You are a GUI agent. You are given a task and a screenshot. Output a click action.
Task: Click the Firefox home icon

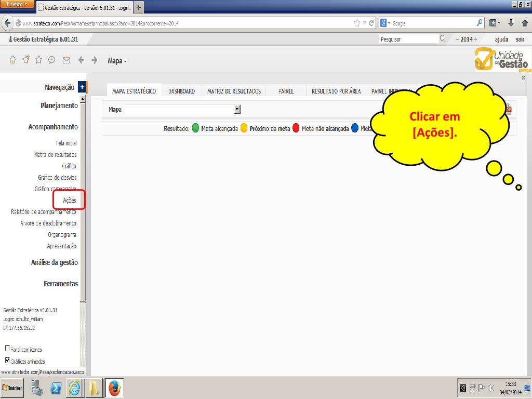coord(525,23)
